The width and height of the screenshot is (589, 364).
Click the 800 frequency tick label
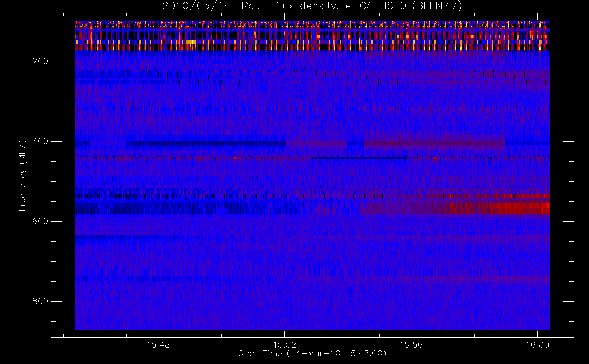[40, 301]
